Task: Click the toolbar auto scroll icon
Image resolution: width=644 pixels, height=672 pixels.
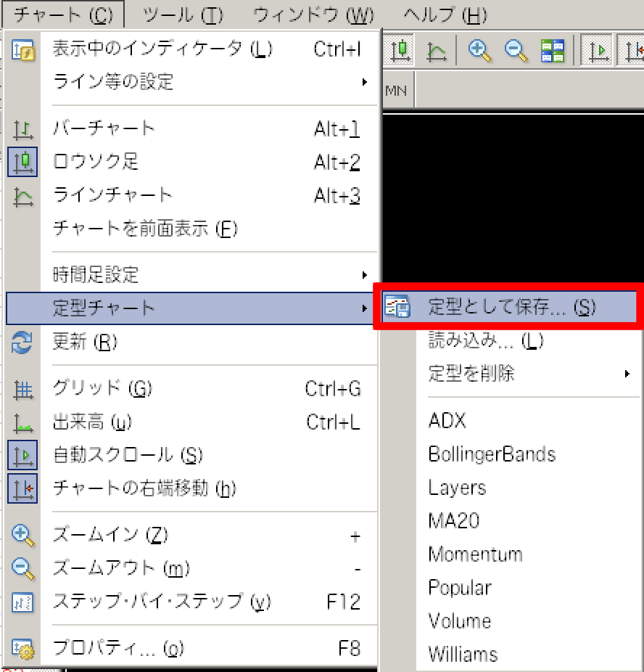Action: (x=599, y=50)
